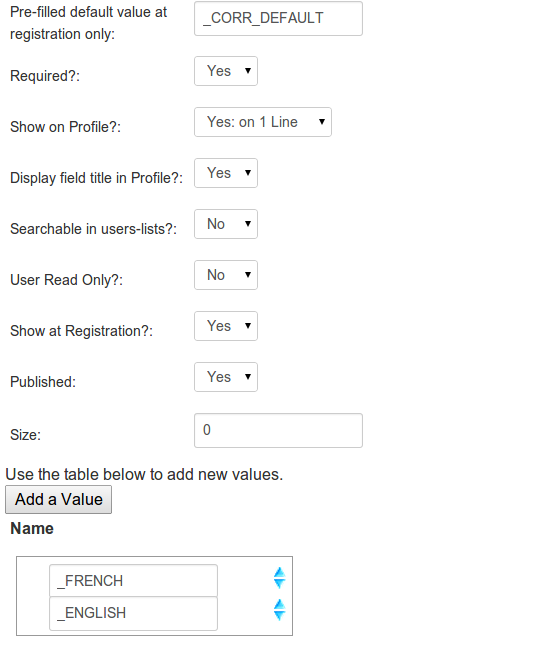Open the Searchable in users-lists dropdown

point(226,224)
